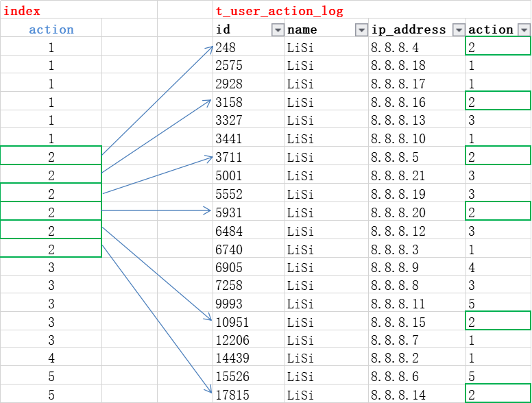
Task: Select the LiSi name cell in row 17815
Action: coord(326,394)
